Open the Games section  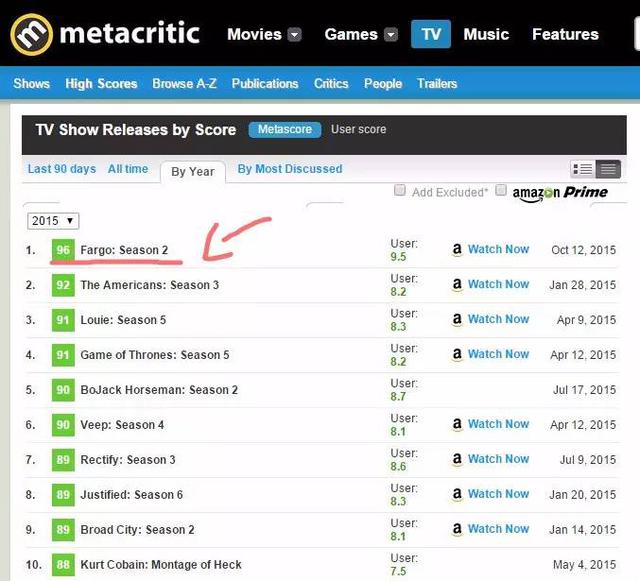click(351, 34)
